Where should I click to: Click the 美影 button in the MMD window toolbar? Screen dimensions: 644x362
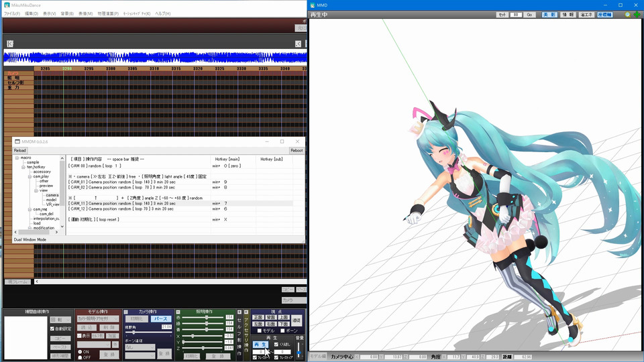[x=549, y=15]
